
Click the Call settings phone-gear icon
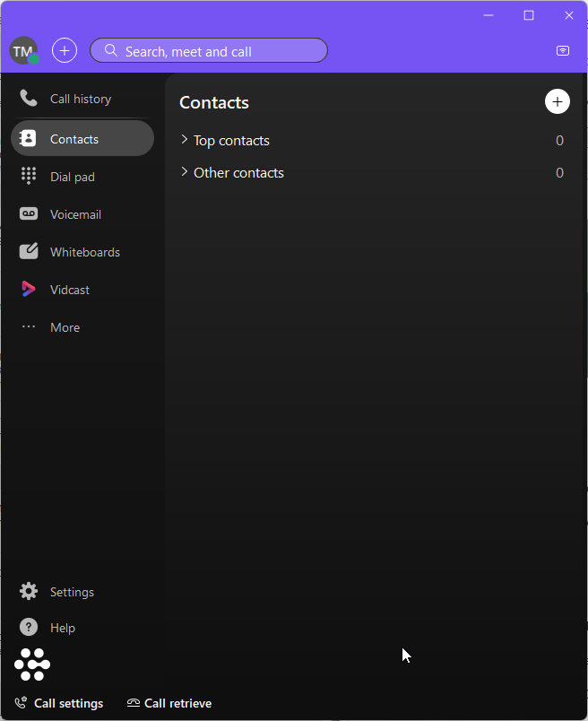click(21, 703)
